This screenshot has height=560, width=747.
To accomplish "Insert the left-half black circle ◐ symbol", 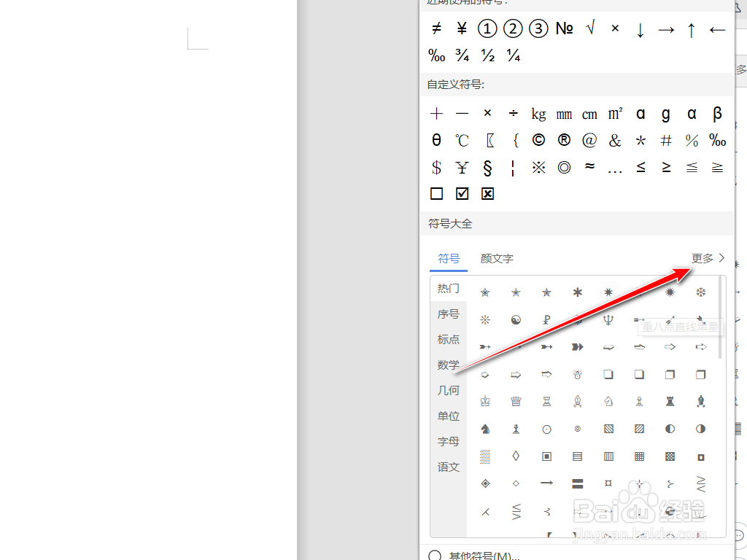I will (670, 429).
